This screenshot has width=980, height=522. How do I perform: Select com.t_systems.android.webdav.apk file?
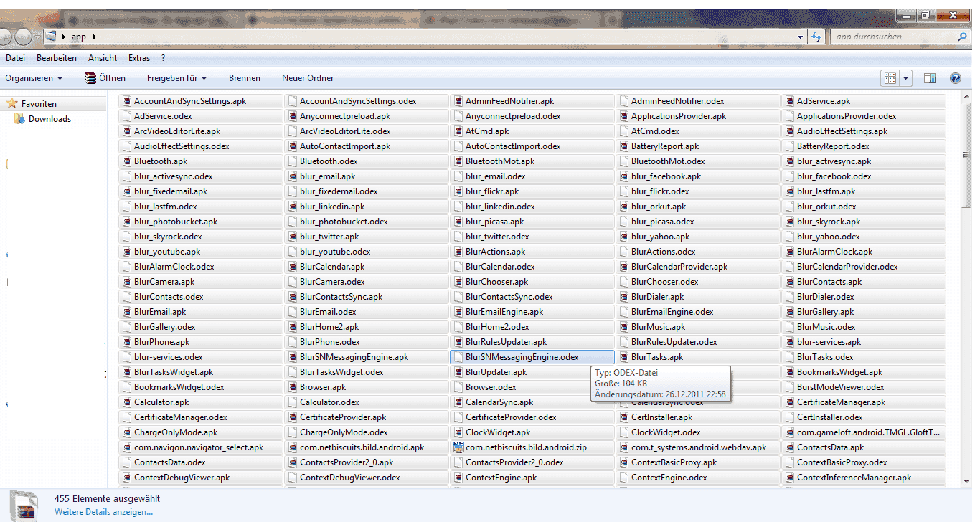[698, 447]
